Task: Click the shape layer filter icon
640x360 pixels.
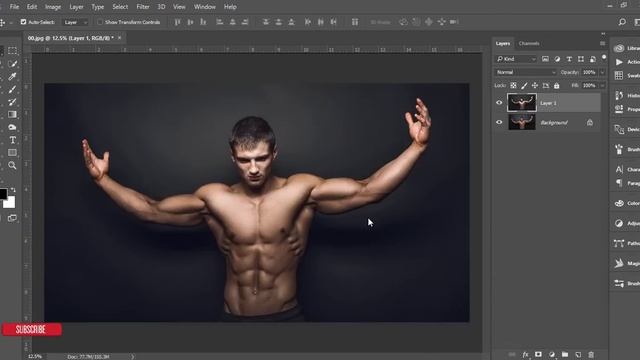Action: [581, 59]
